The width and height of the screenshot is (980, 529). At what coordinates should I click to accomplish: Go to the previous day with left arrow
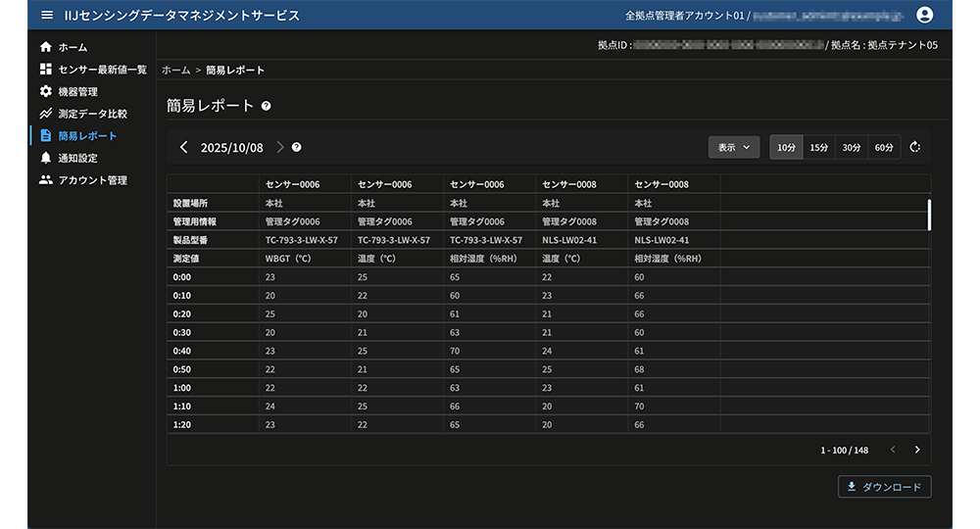pyautogui.click(x=184, y=147)
